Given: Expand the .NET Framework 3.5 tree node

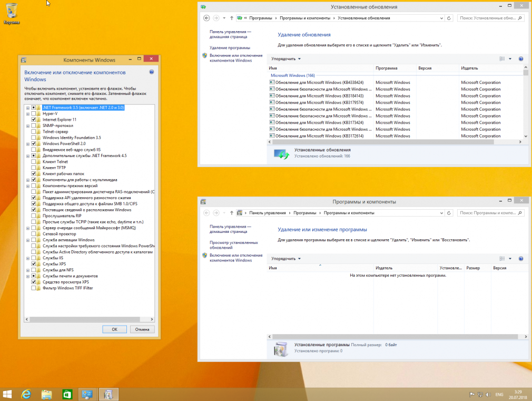Looking at the screenshot, I should coord(28,107).
